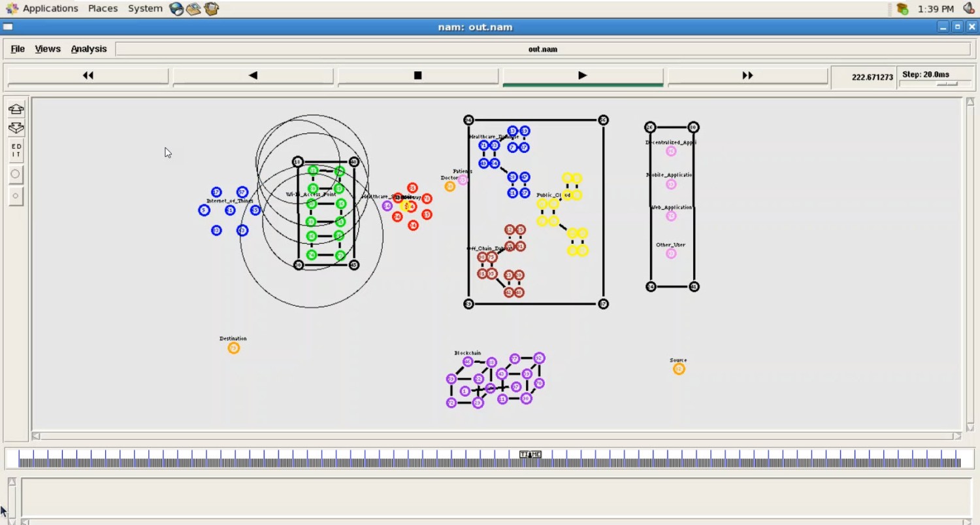Open the Views menu
980x525 pixels.
click(48, 49)
